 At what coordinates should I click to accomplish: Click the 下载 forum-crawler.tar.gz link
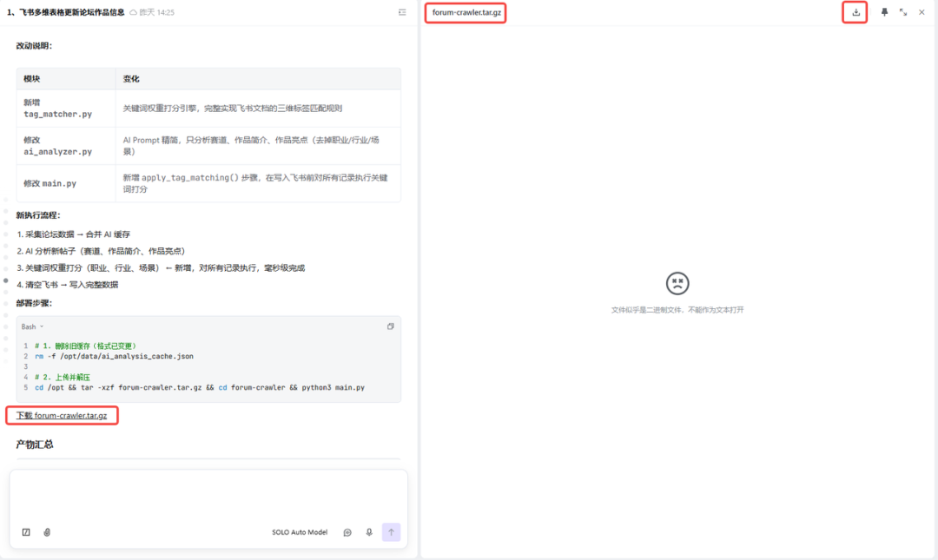[62, 415]
